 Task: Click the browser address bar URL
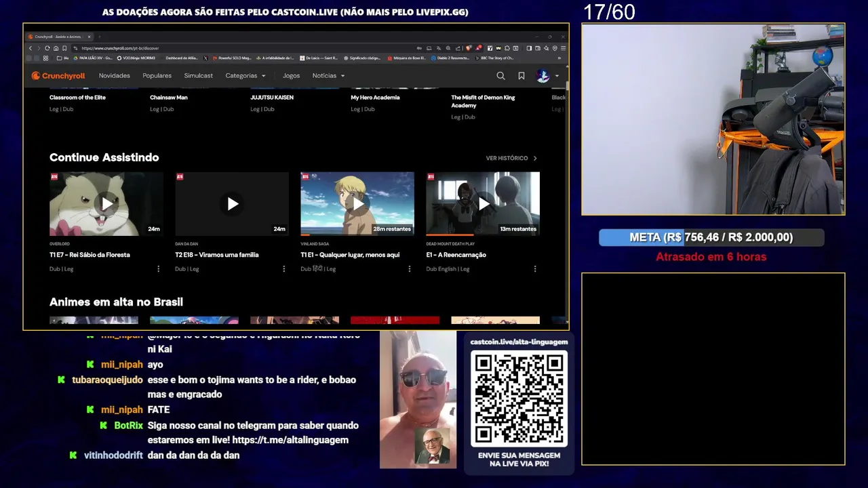click(120, 48)
